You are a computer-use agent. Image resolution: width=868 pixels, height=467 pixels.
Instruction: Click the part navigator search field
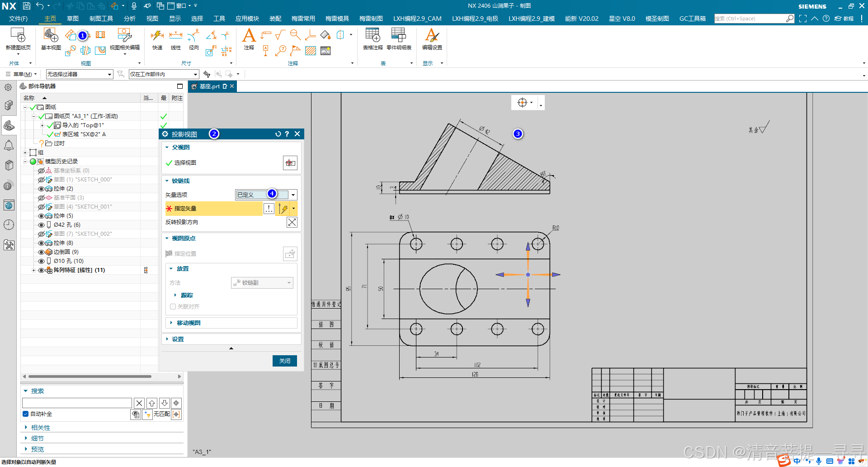[77, 403]
